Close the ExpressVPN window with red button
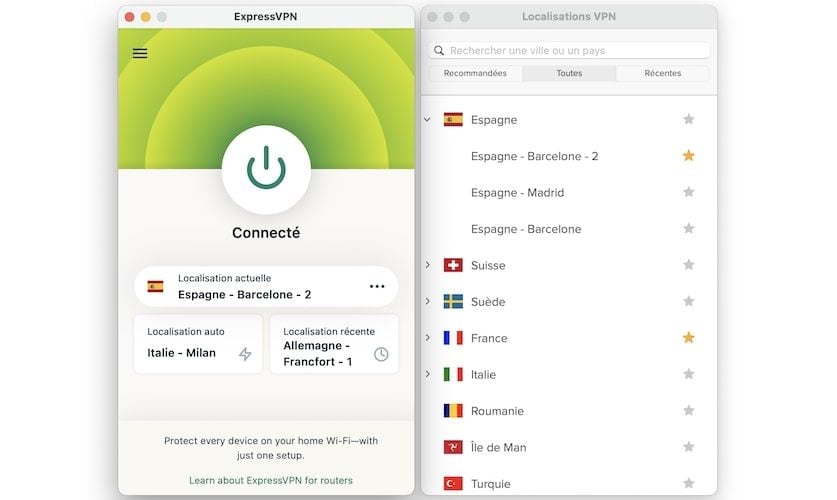The width and height of the screenshot is (837, 500). coord(130,17)
